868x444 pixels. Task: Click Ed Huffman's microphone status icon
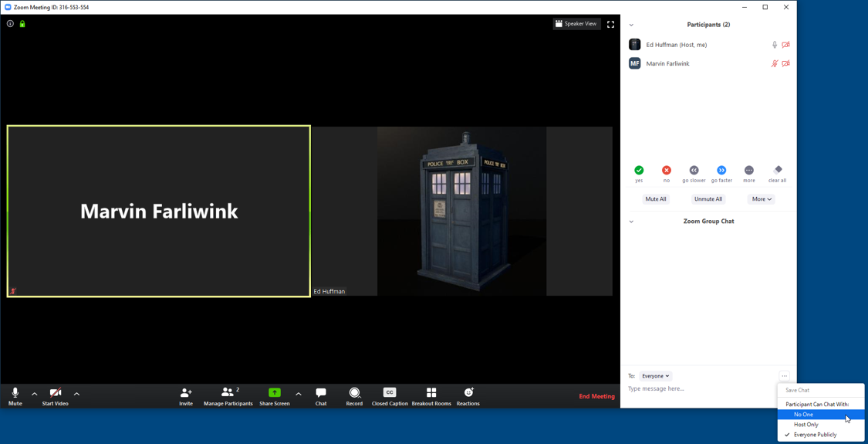point(775,45)
